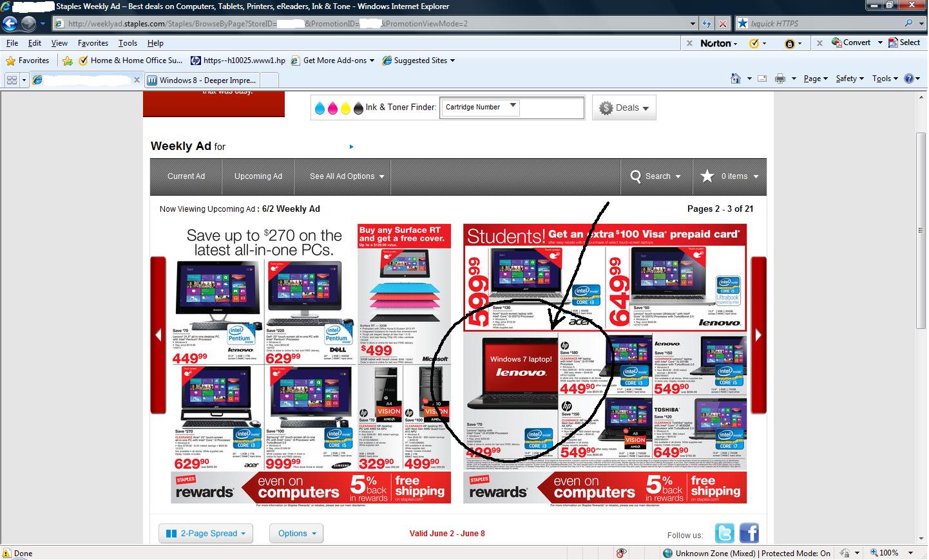Screen dimensions: 929x560
Task: Open the blue Help question mark icon
Action: [x=909, y=79]
